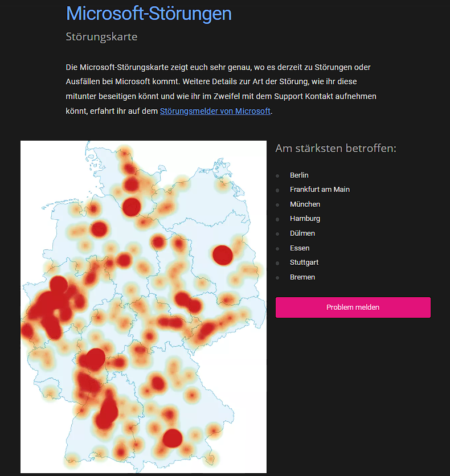Click the Microsoft-Störungen heading

coord(149,14)
